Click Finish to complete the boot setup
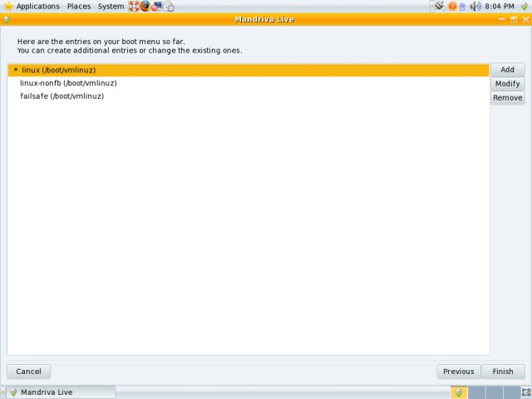Screen dimensions: 532x399 [503, 372]
